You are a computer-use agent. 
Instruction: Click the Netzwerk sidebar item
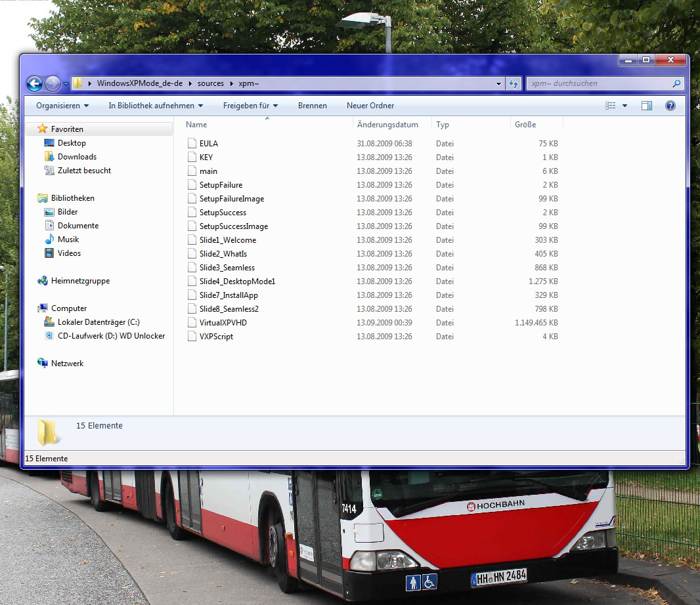tap(67, 364)
